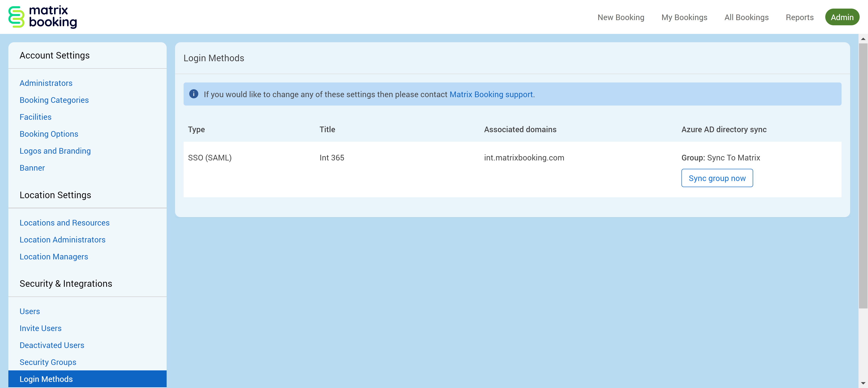Open Booking Categories
868x388 pixels.
tap(54, 100)
